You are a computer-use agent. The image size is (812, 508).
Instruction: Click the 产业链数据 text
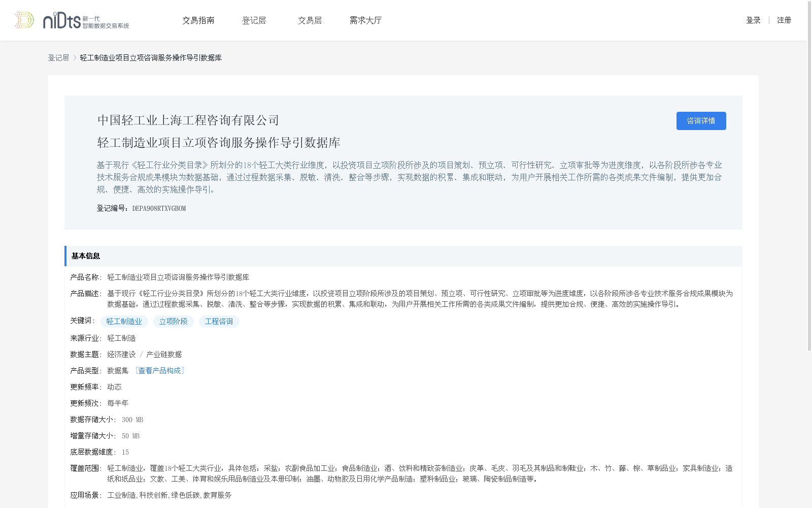pos(164,355)
